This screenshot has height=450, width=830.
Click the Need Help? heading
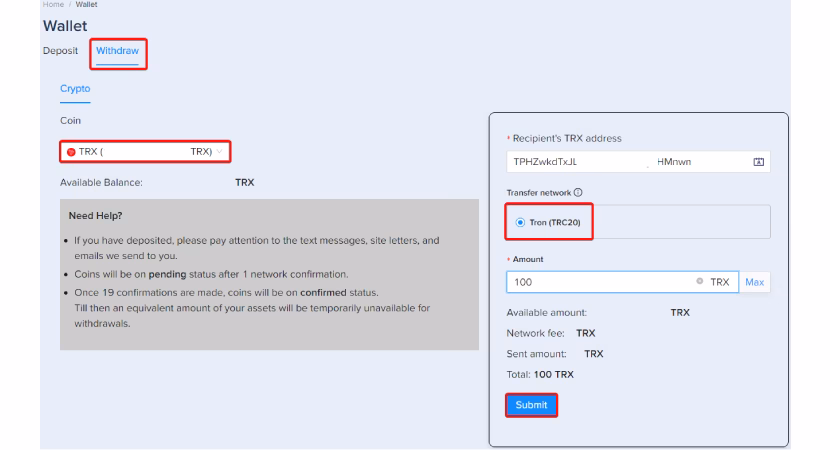pyautogui.click(x=98, y=216)
